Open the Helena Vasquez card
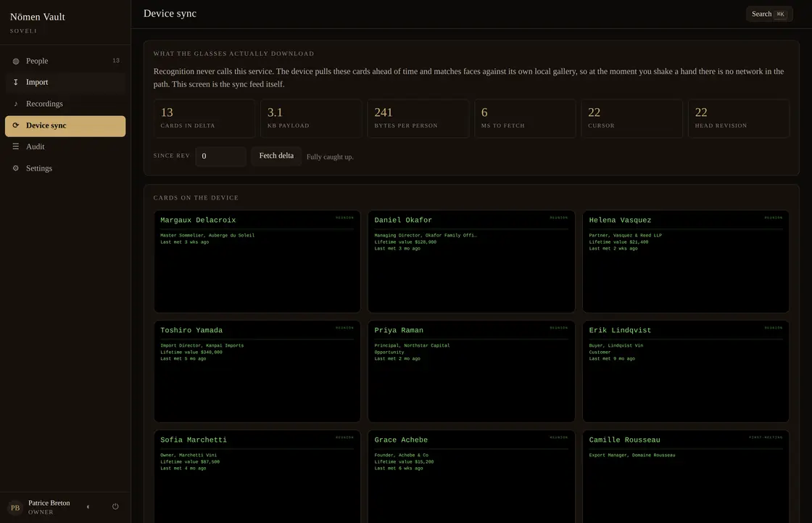The height and width of the screenshot is (523, 812). coord(686,261)
